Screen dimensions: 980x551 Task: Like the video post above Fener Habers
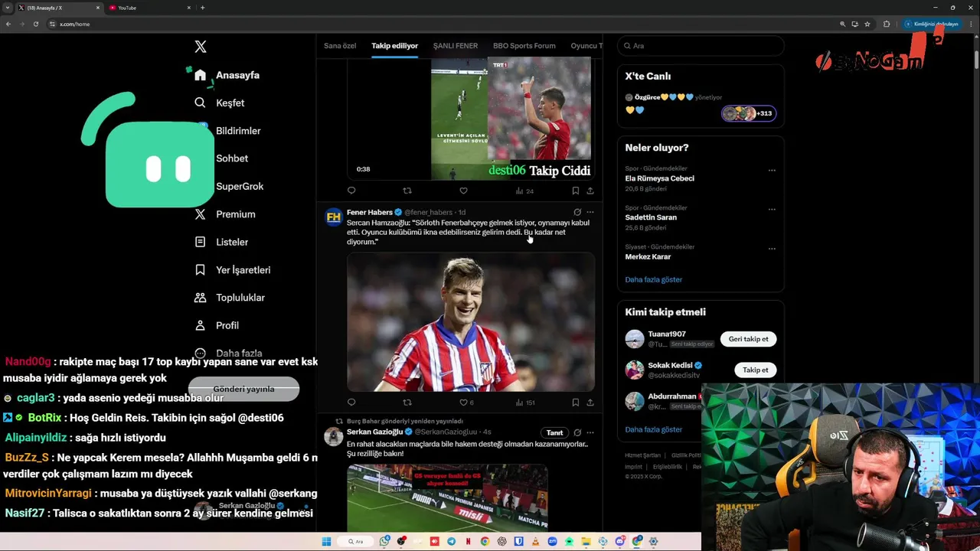click(463, 191)
